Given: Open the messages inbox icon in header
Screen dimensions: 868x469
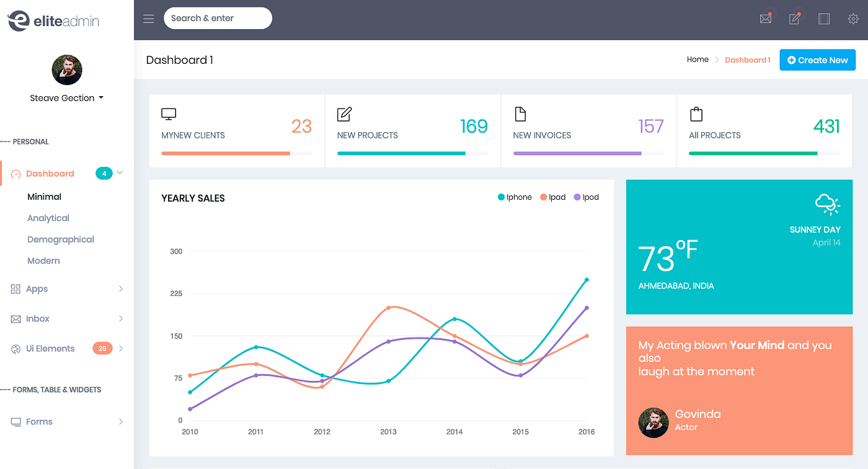Looking at the screenshot, I should 765,19.
